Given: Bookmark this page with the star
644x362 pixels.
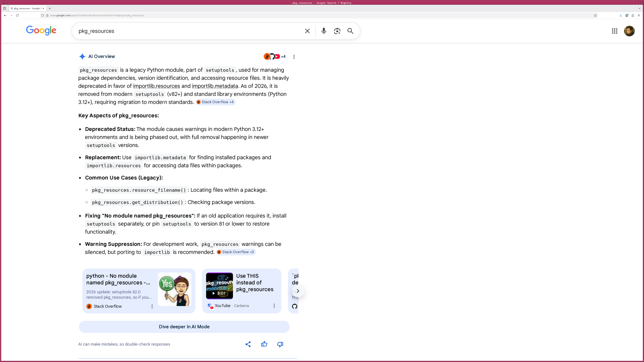Looking at the screenshot, I should [x=595, y=15].
